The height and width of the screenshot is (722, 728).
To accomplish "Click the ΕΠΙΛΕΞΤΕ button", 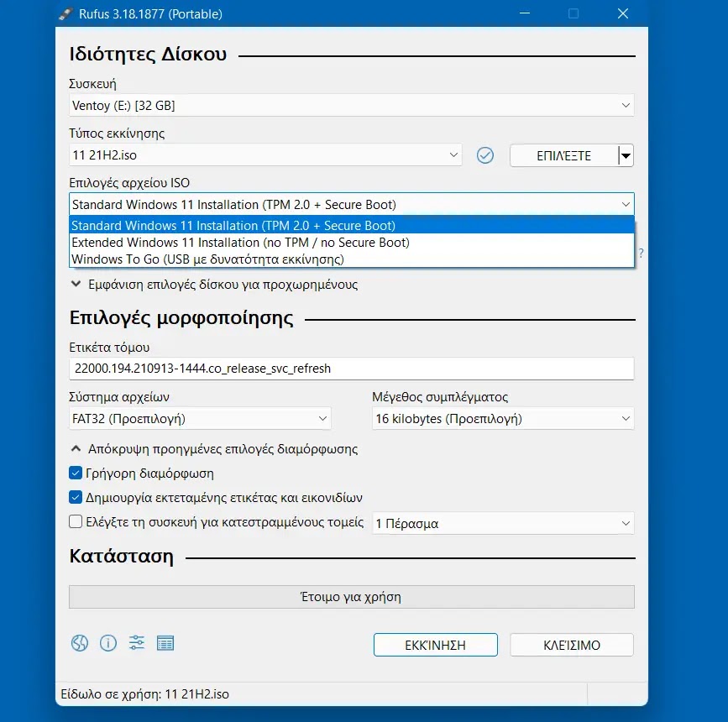I will [564, 155].
